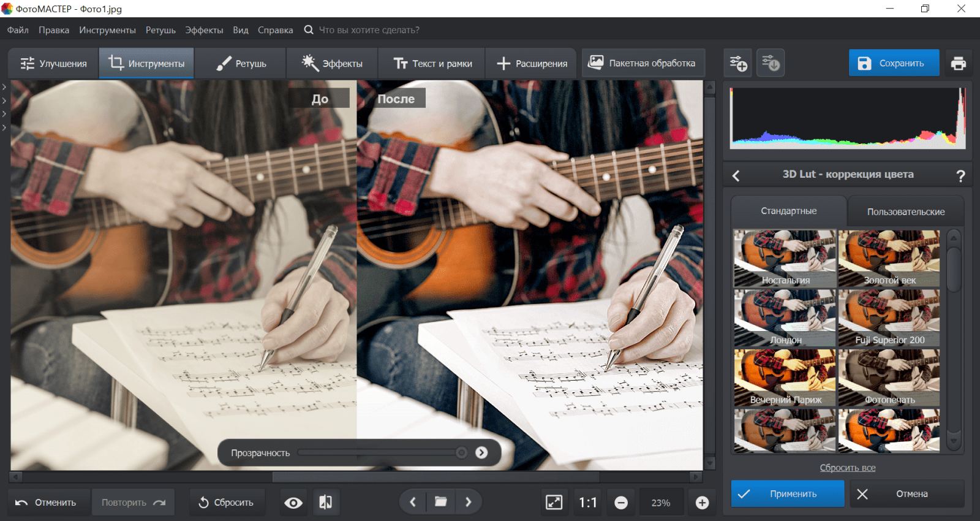This screenshot has height=521, width=980.
Task: Click the load preset icon with arrow
Action: [771, 63]
